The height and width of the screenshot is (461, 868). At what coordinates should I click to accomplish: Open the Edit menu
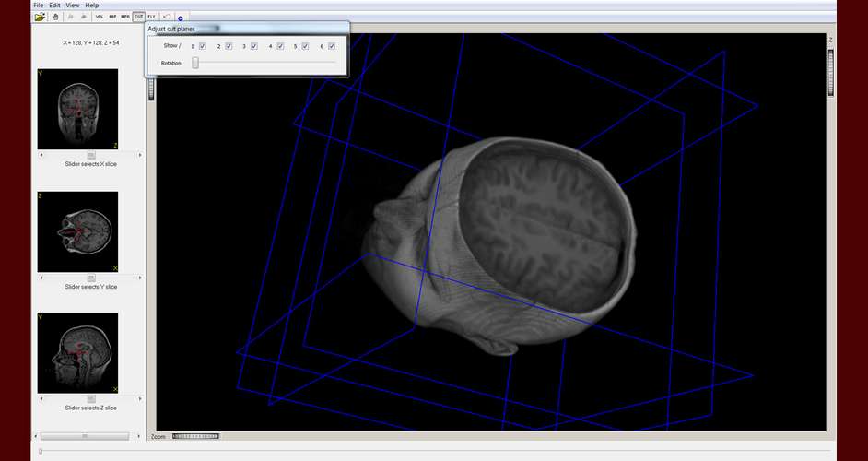pos(54,5)
